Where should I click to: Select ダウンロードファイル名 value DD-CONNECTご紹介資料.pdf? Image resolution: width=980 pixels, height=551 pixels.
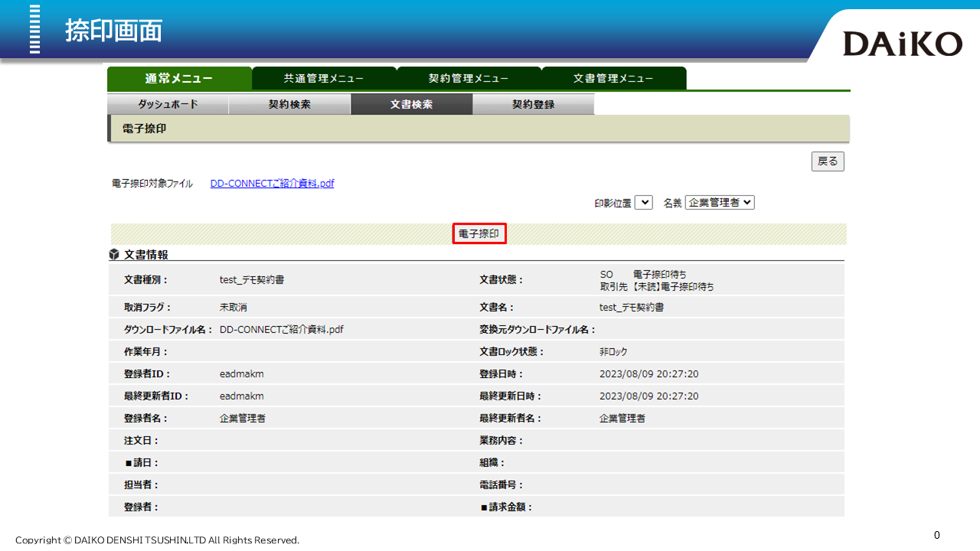(282, 329)
